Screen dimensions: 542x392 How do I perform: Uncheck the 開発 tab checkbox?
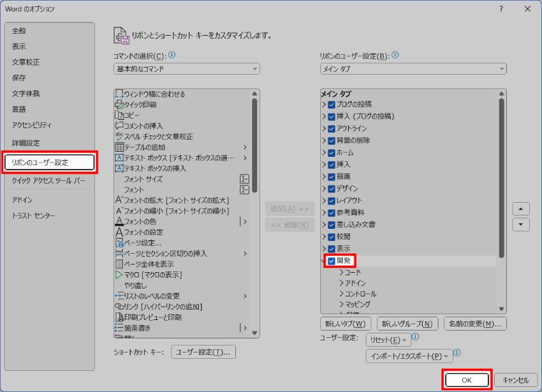point(332,260)
